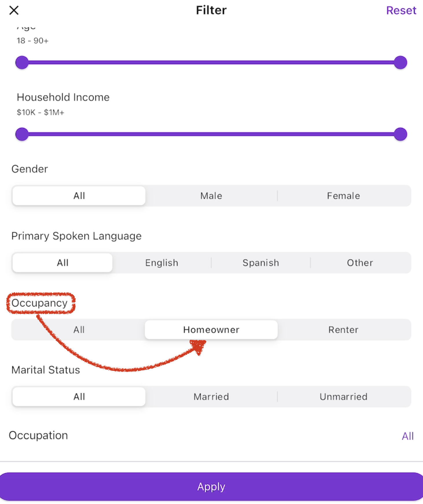Screen dimensions: 423x504
Task: Select Married marital status
Action: point(211,397)
